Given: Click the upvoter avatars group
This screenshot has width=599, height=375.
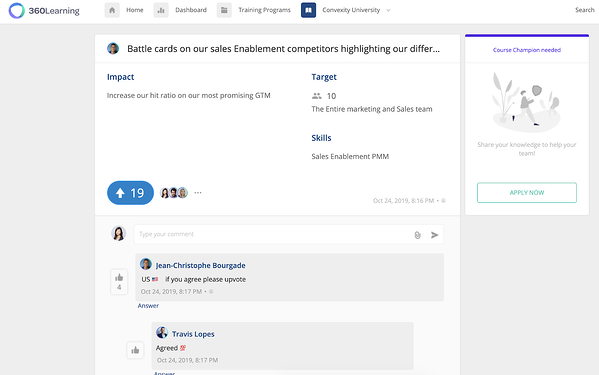Looking at the screenshot, I should (x=174, y=193).
